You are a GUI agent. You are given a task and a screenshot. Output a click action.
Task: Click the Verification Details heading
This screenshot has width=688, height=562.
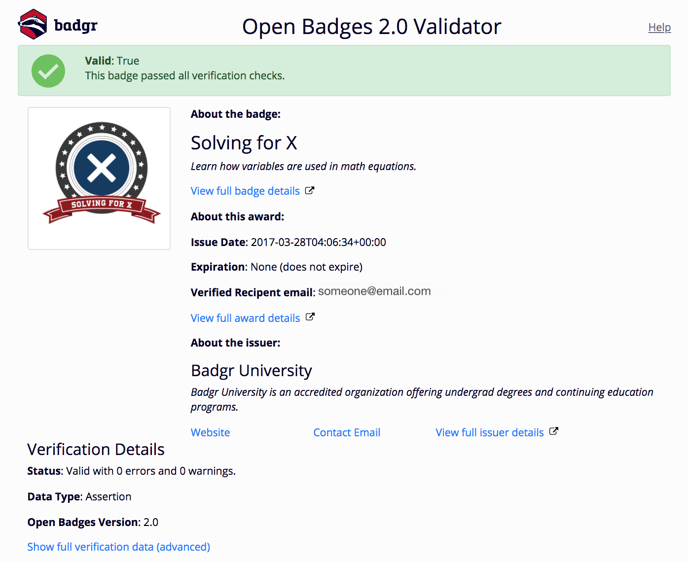(x=96, y=449)
